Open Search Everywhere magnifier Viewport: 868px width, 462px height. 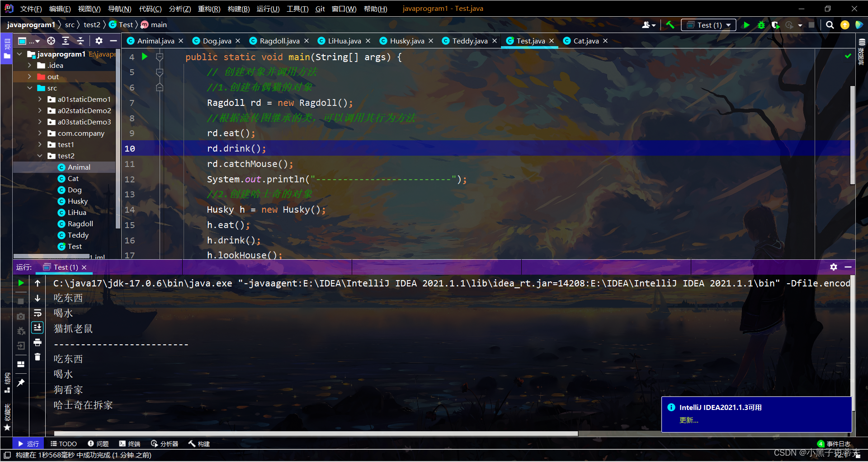point(830,25)
